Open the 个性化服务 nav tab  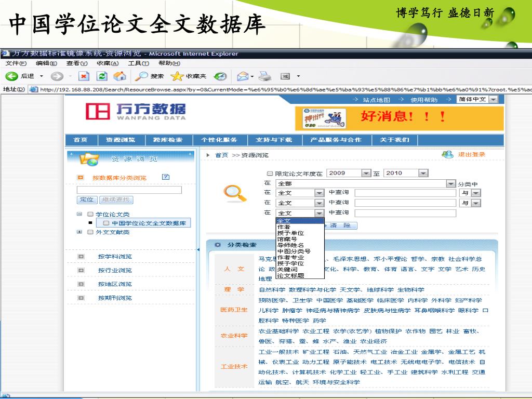[x=219, y=140]
